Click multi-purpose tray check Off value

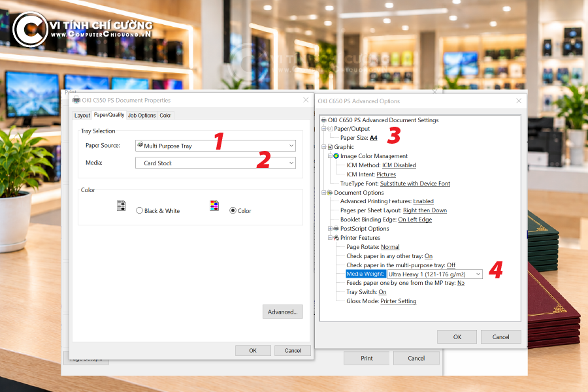tap(451, 265)
